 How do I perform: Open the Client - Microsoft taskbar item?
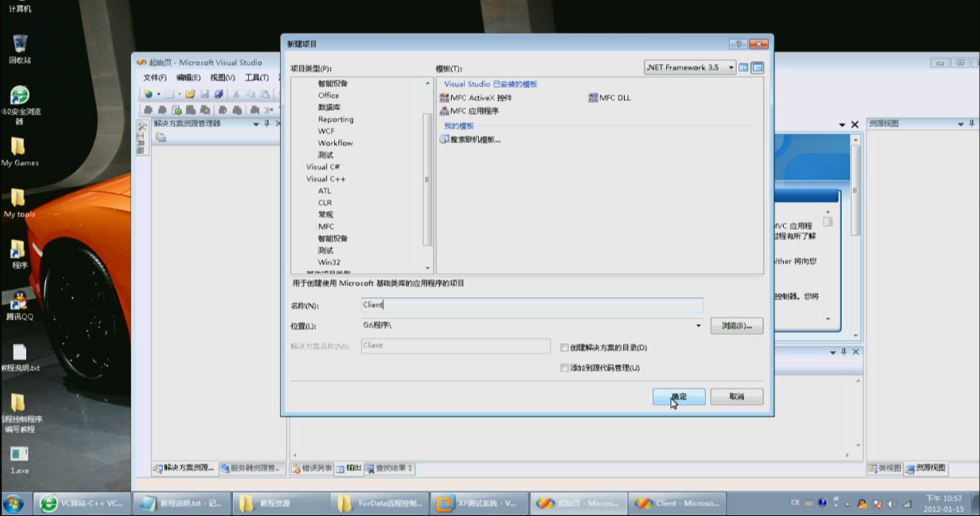(x=677, y=503)
